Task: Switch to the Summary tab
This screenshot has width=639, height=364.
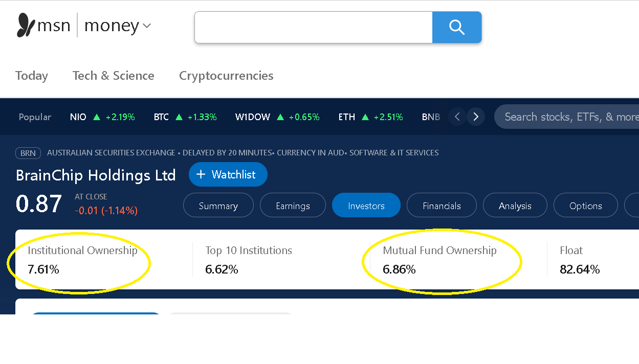Action: (218, 206)
